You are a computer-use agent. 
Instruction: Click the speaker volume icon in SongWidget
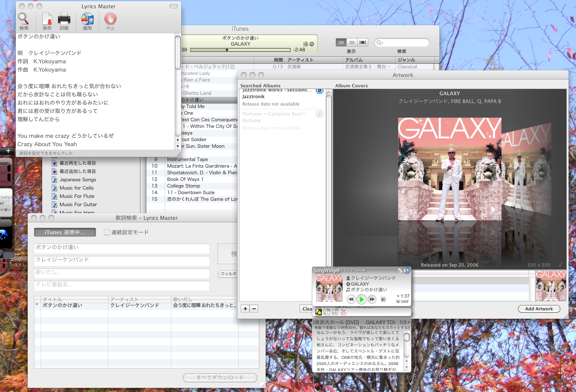[x=384, y=299]
